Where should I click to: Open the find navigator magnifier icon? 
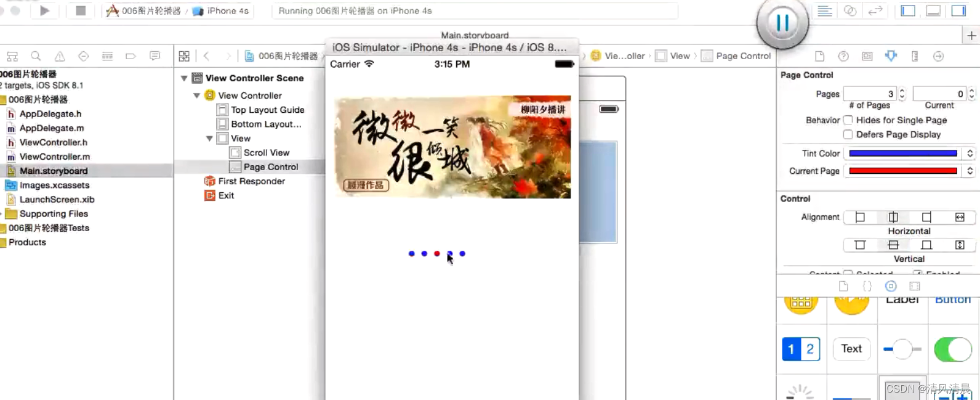pyautogui.click(x=36, y=56)
